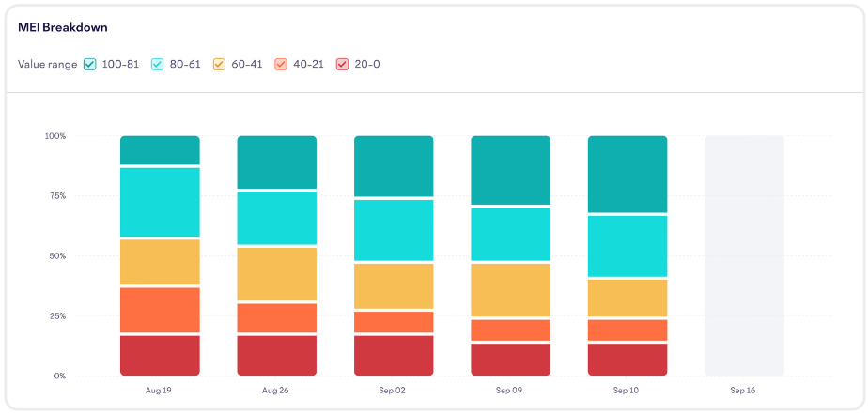The height and width of the screenshot is (415, 868).
Task: Toggle the 80-61 value range checkbox
Action: [x=158, y=64]
